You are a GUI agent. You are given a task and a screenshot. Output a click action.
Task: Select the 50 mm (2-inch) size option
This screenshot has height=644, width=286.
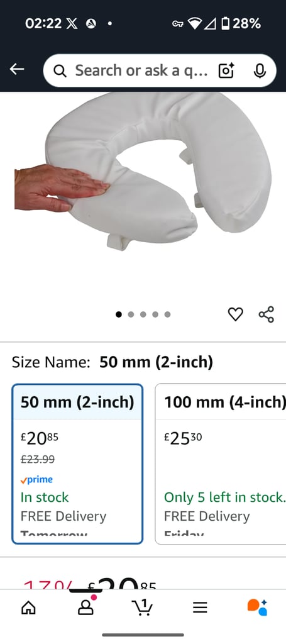[x=77, y=464]
